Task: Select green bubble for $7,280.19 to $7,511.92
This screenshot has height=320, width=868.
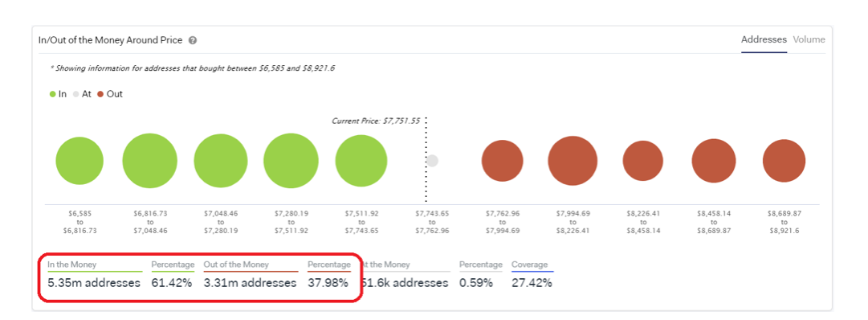Action: tap(291, 161)
